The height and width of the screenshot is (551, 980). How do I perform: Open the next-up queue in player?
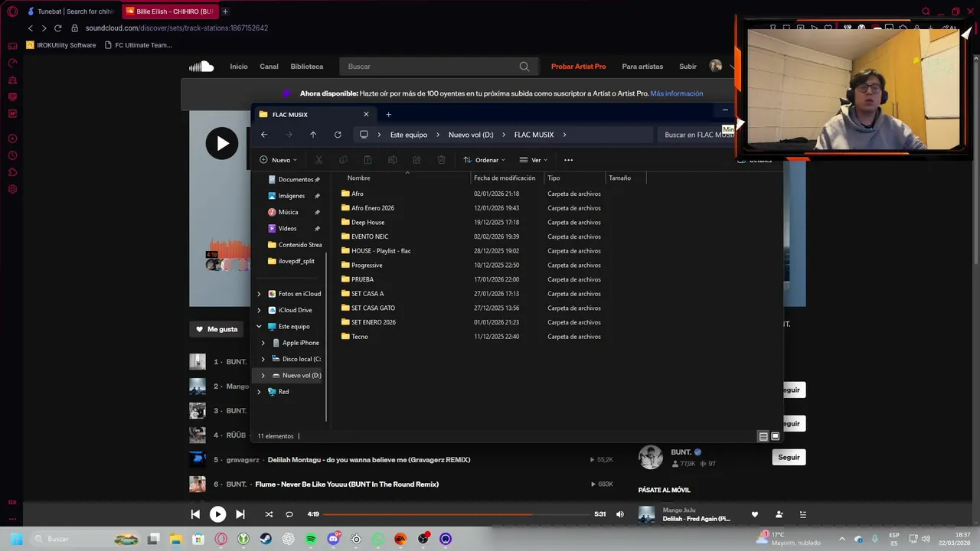(x=803, y=514)
